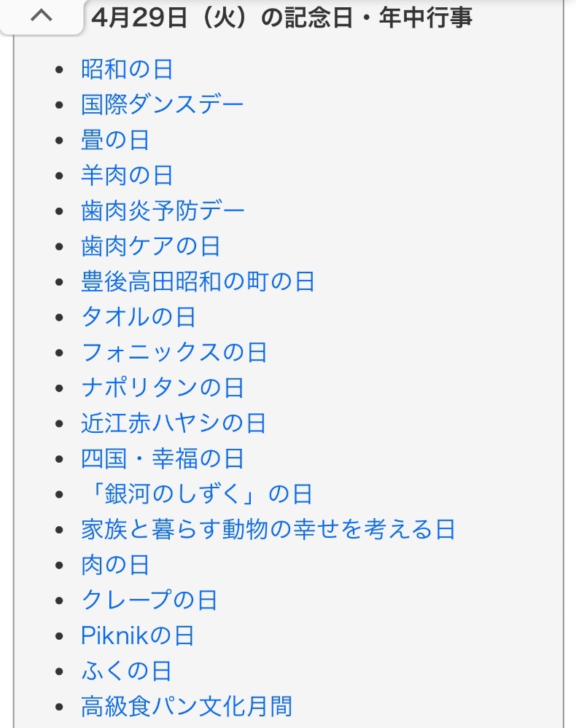Go to the フォニックスの日 link
Image resolution: width=576 pixels, height=728 pixels.
coord(174,352)
